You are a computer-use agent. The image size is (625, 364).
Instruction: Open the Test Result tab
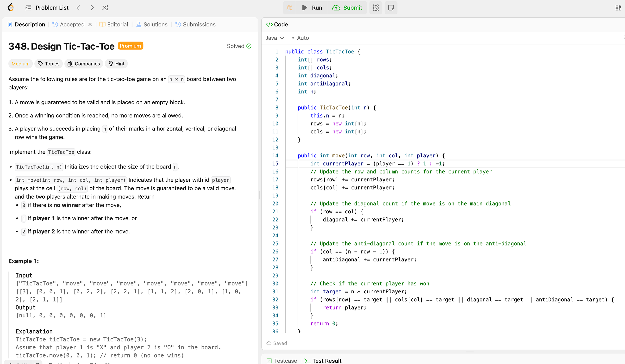[323, 361]
